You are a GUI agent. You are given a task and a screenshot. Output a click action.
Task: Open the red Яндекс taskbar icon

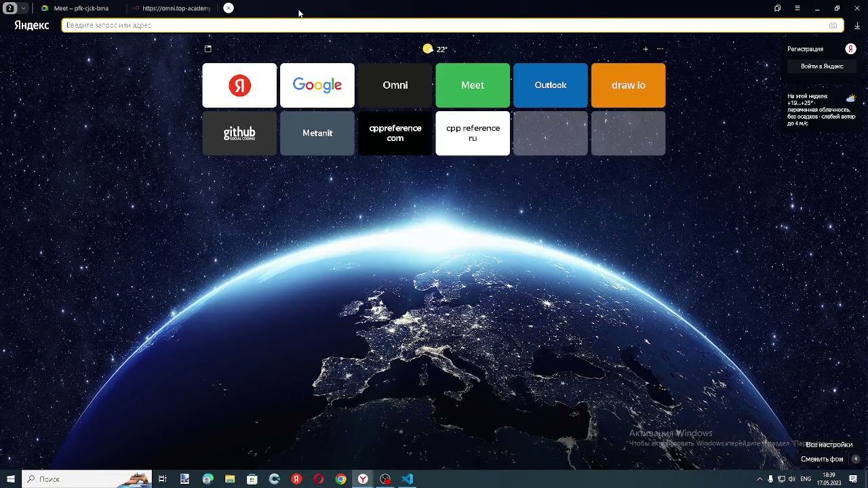click(296, 479)
